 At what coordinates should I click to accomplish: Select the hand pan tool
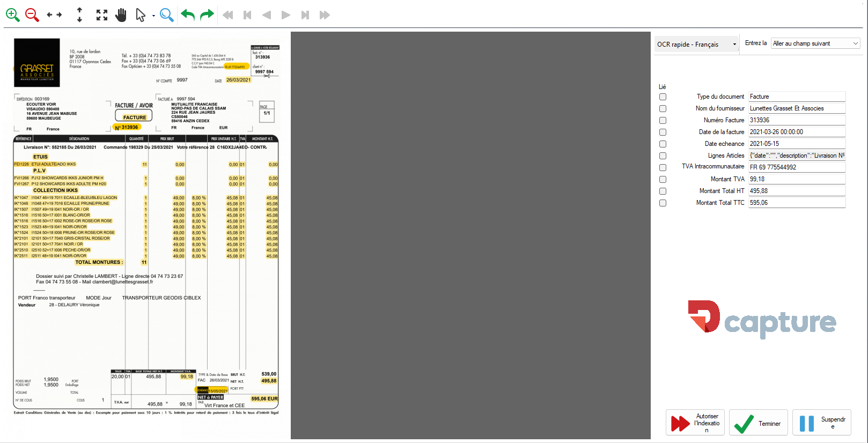point(121,15)
